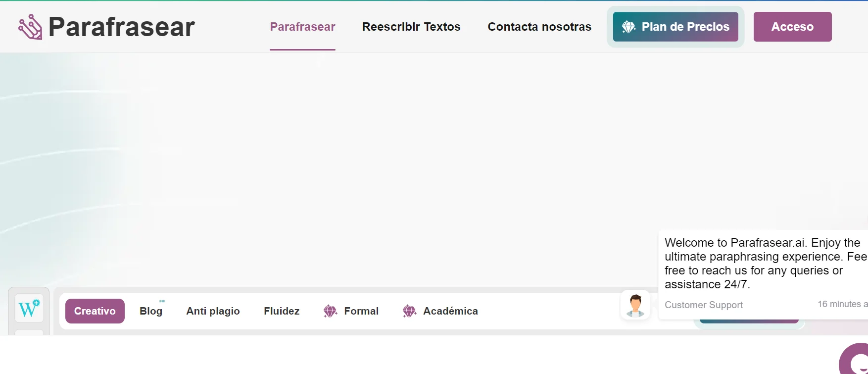Image resolution: width=868 pixels, height=374 pixels.
Task: Open Contacta nosotras link
Action: (x=539, y=27)
